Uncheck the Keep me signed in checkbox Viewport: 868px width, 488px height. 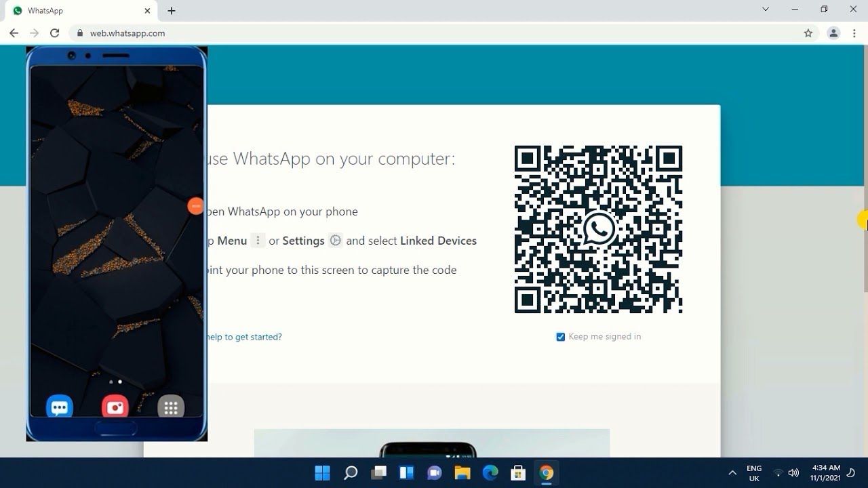(560, 337)
